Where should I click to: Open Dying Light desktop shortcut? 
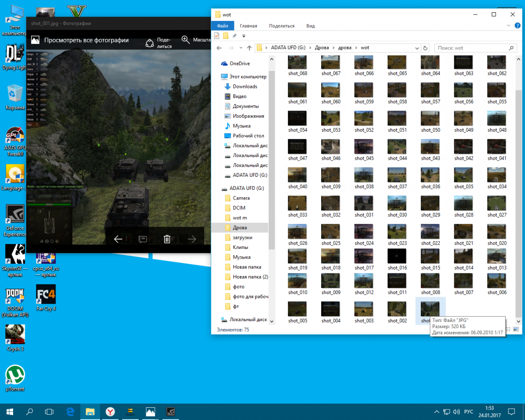coord(15,57)
